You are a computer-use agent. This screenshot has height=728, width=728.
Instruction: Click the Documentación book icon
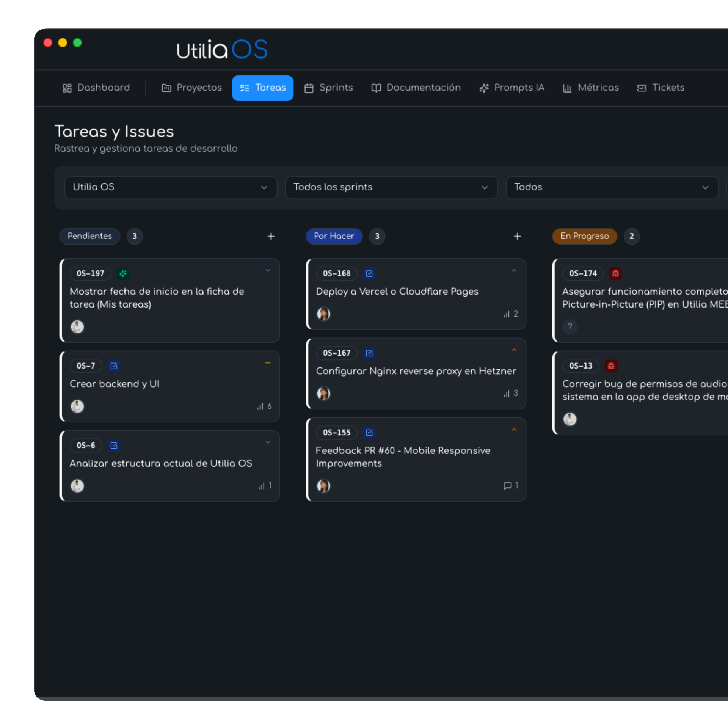point(376,88)
